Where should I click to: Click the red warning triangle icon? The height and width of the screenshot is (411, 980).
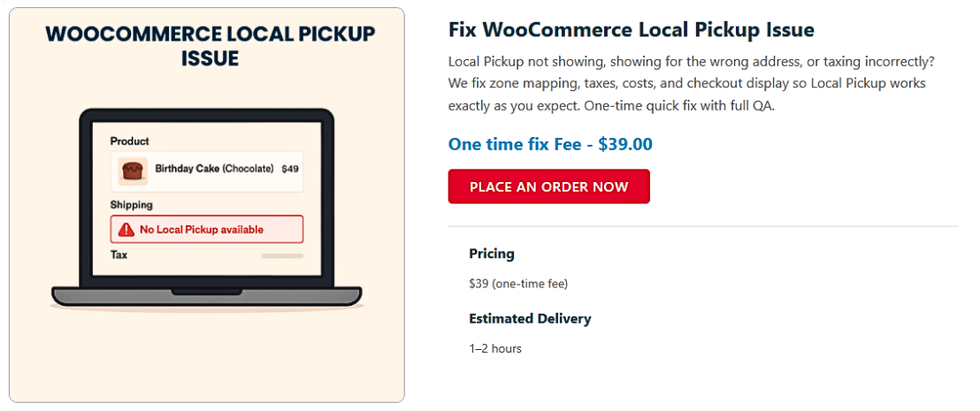pyautogui.click(x=126, y=230)
